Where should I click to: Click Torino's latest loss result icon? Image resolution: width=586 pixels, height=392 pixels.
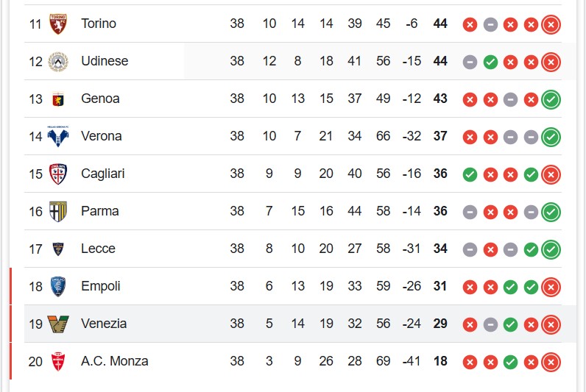[x=551, y=25]
